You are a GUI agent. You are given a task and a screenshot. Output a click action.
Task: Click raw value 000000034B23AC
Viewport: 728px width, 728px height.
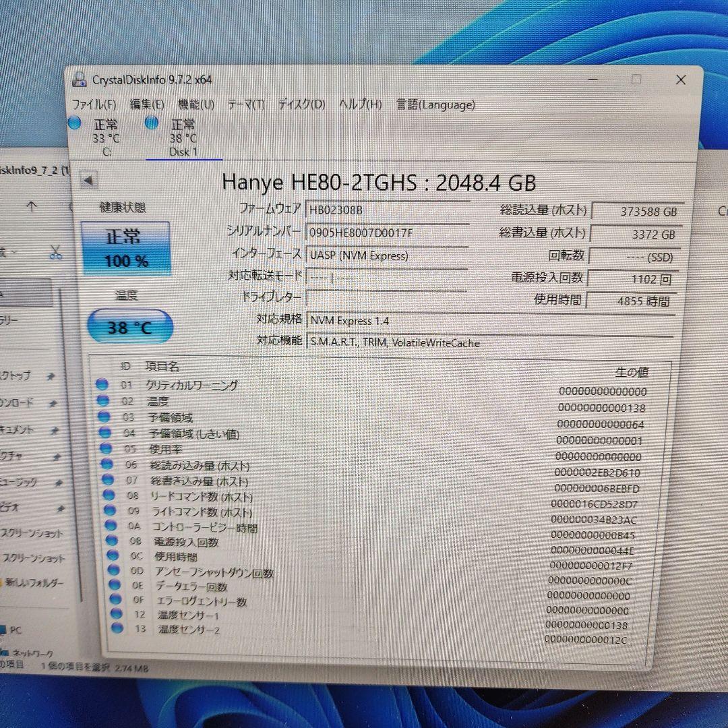594,520
